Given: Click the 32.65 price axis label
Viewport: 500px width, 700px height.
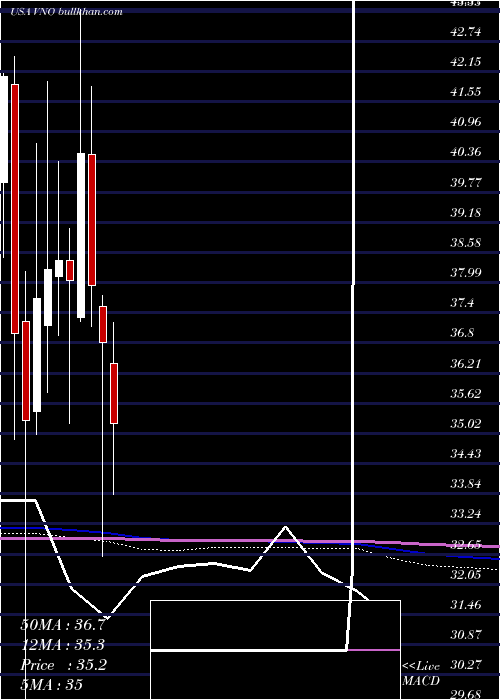Looking at the screenshot, I should [466, 544].
